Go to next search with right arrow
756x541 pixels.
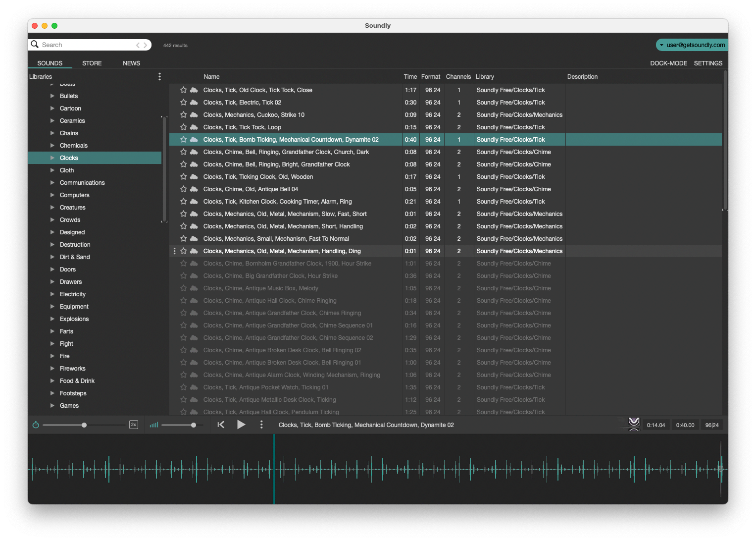point(145,45)
